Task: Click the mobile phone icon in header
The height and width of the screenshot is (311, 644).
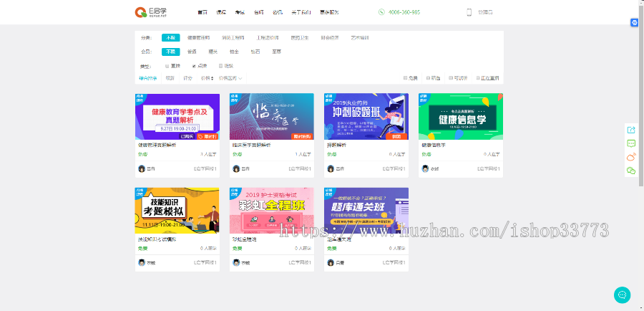Action: [x=469, y=12]
